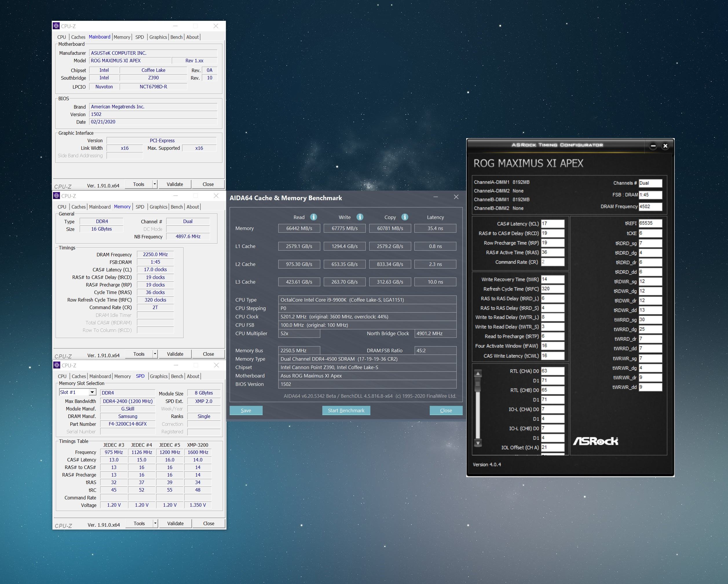Click the BIOS Date value 02/21/2020
This screenshot has height=584, width=728.
[153, 122]
